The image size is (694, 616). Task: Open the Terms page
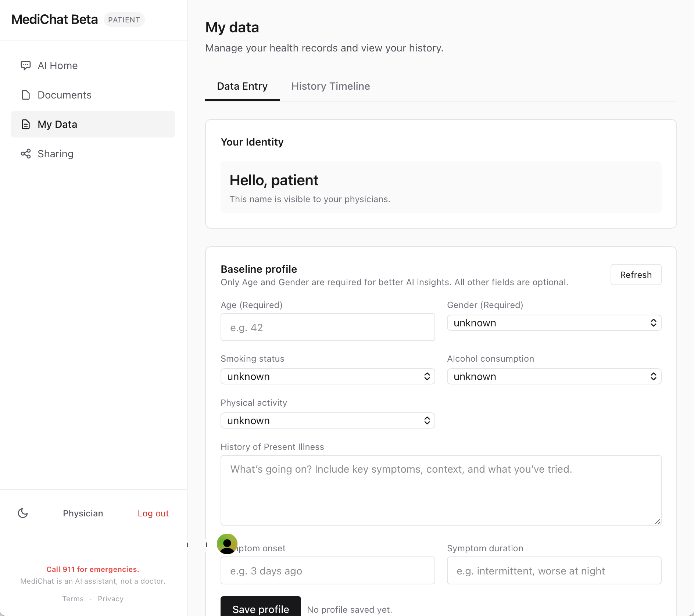point(73,599)
